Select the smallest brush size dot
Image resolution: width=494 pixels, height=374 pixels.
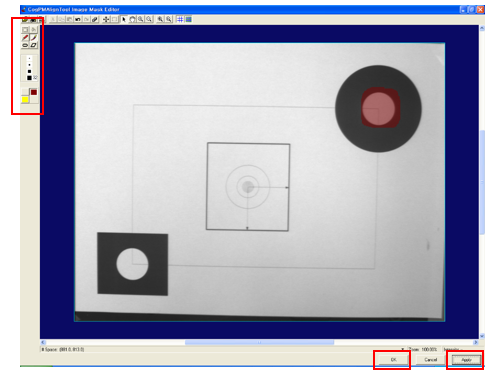point(29,58)
